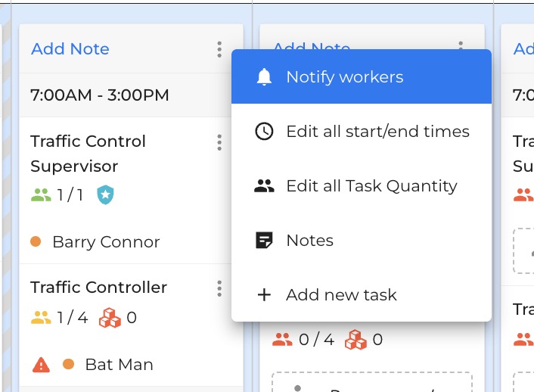Click the bell icon beside Notify workers
Screen dimensions: 534x392
click(x=263, y=77)
